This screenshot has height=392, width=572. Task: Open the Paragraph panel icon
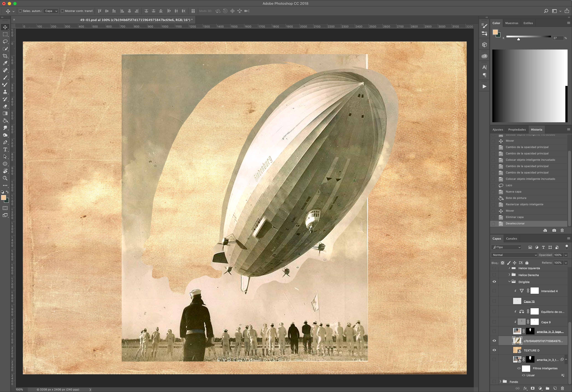click(x=484, y=75)
